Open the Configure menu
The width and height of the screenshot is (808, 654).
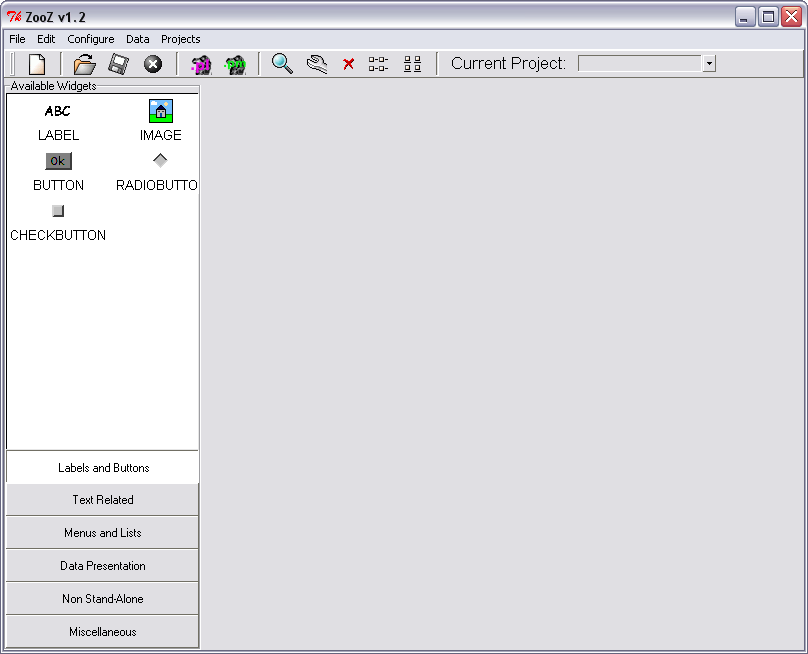(x=91, y=39)
